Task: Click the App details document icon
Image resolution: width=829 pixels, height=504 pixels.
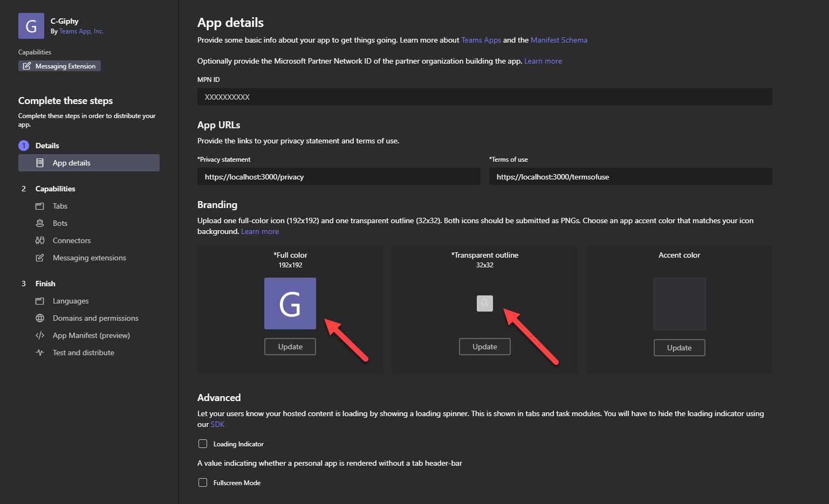Action: 40,163
